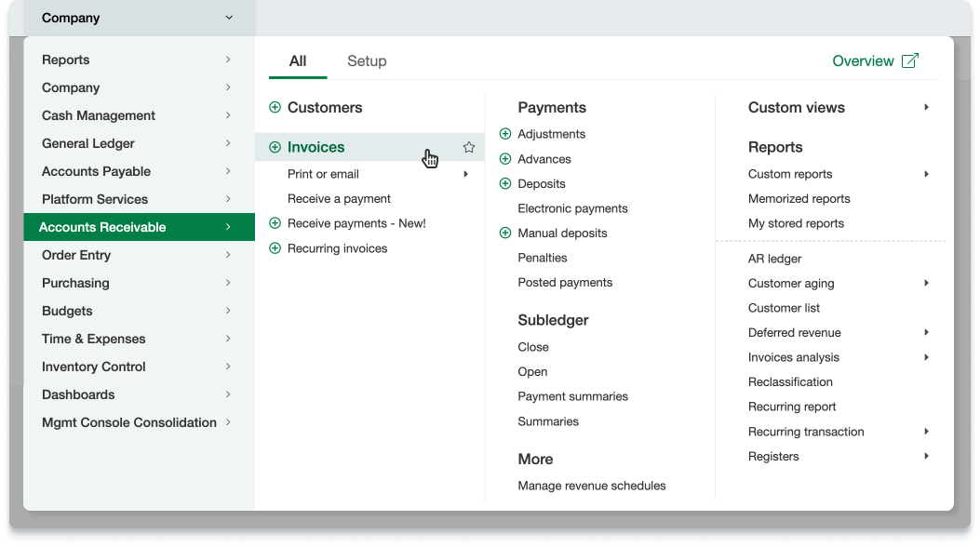Open the Cash Management menu
This screenshot has width=980, height=547.
pyautogui.click(x=99, y=115)
